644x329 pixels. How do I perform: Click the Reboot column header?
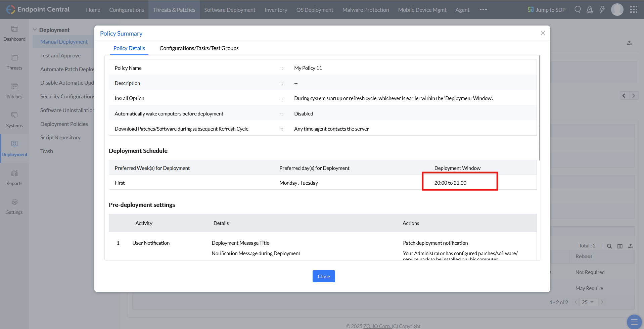(584, 256)
